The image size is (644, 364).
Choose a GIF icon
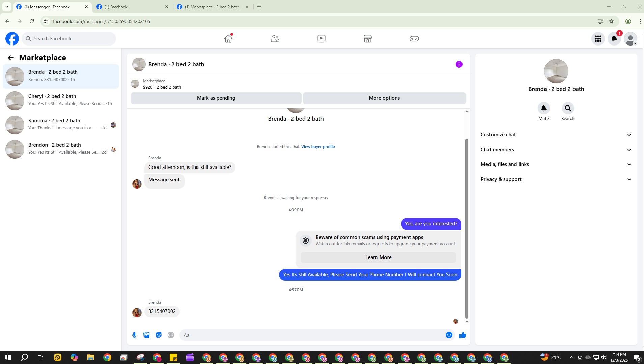click(x=171, y=335)
